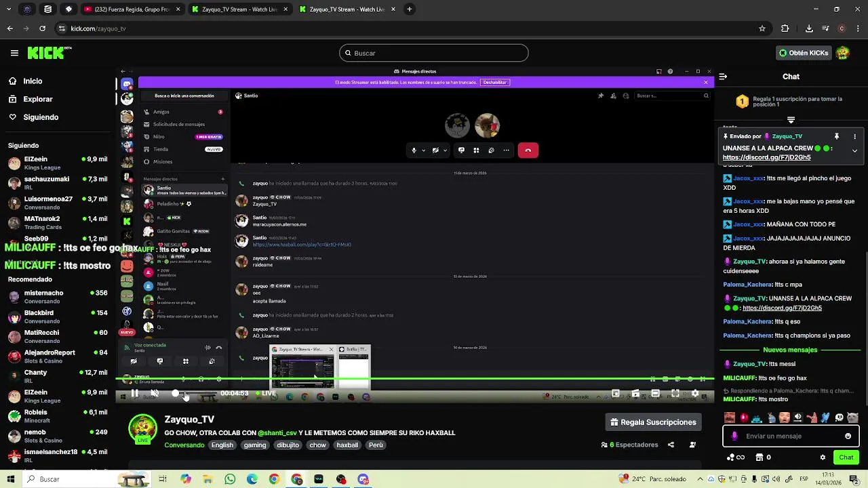Open nemob Slots & Casino channel

[x=58, y=436]
